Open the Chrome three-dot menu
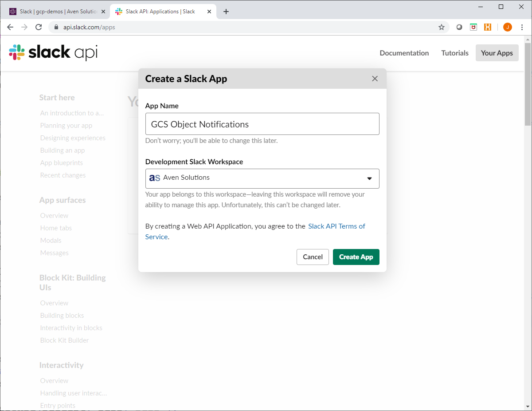Screen dimensions: 532x411 tap(522, 27)
